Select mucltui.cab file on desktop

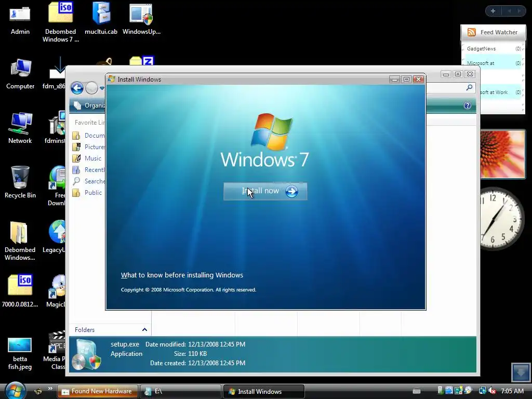(101, 20)
